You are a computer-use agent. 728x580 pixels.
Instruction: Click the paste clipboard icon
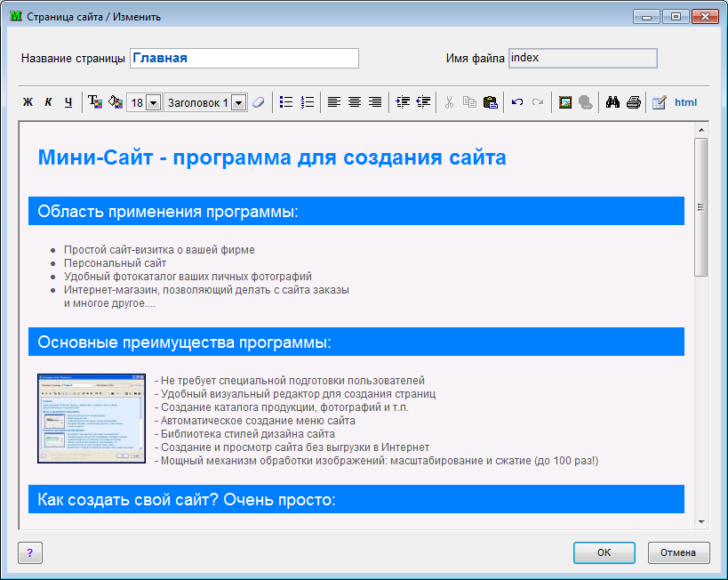[x=490, y=102]
